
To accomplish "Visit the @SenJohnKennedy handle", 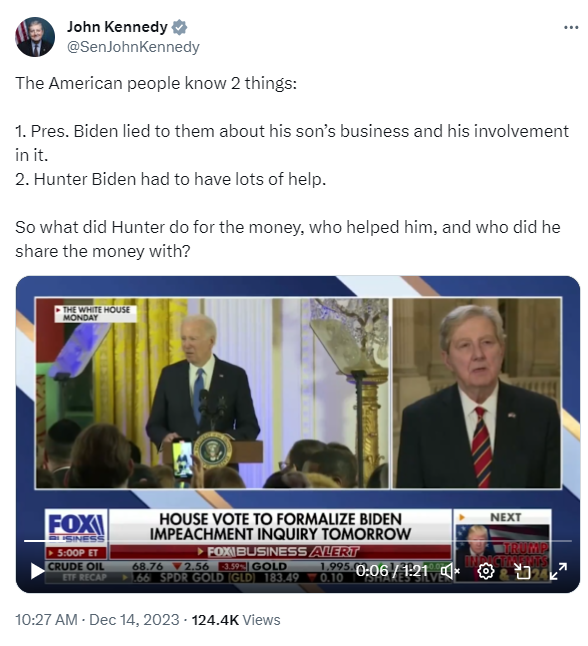I will click(x=133, y=47).
